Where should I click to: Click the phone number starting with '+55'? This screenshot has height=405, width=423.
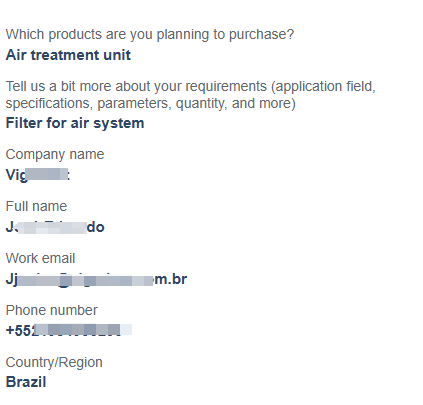coord(69,330)
